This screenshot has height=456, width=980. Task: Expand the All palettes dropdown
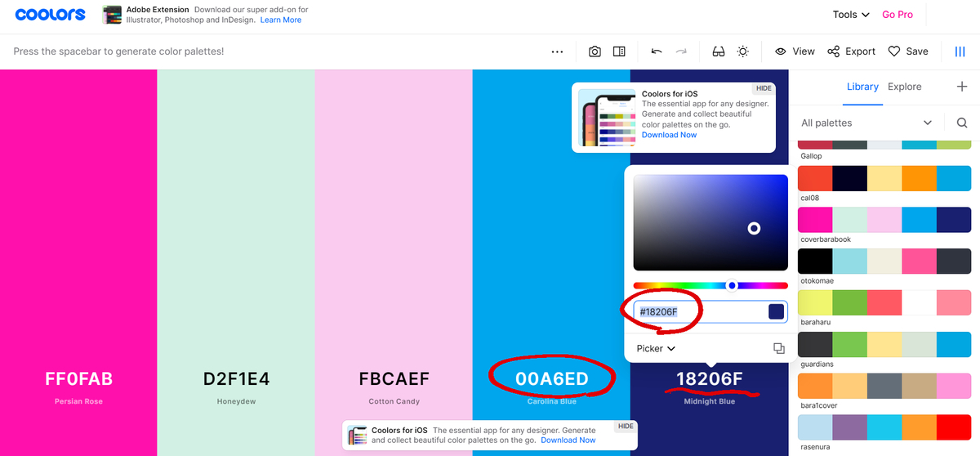pos(866,123)
